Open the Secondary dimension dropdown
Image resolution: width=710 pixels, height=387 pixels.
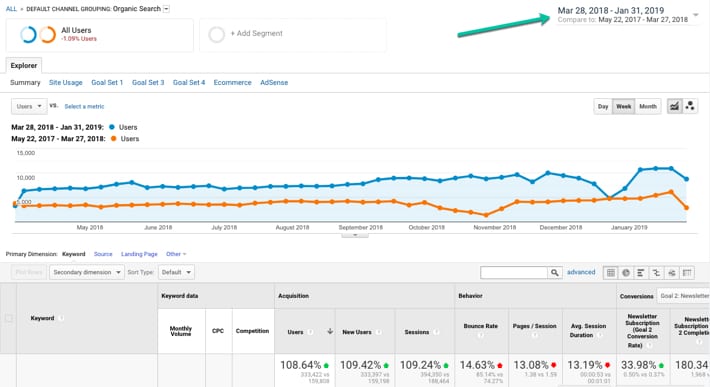tap(87, 272)
